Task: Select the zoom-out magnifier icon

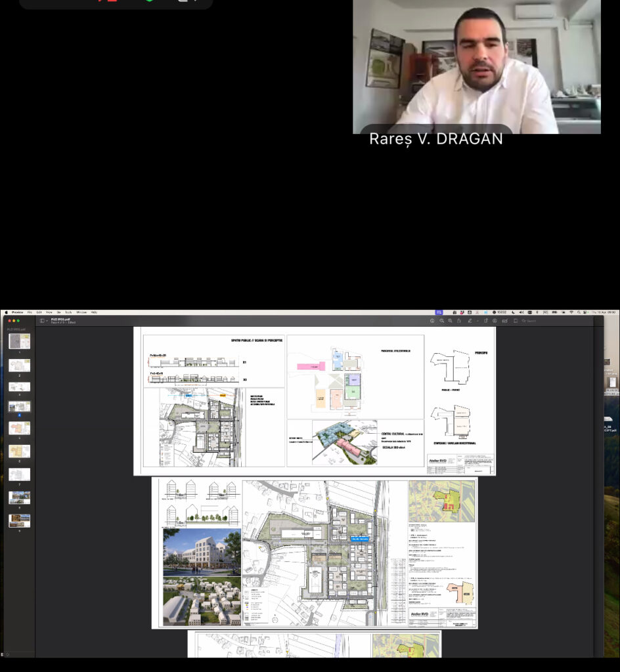Action: coord(442,321)
